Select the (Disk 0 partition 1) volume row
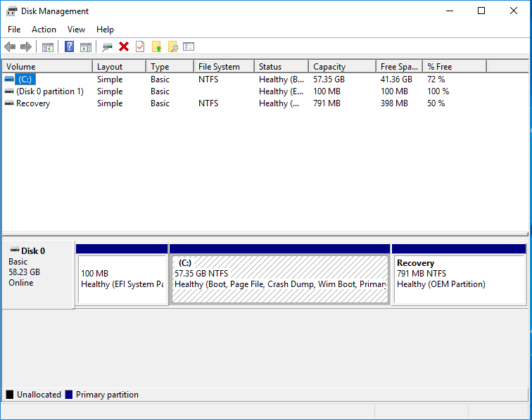532x420 pixels. (x=244, y=91)
